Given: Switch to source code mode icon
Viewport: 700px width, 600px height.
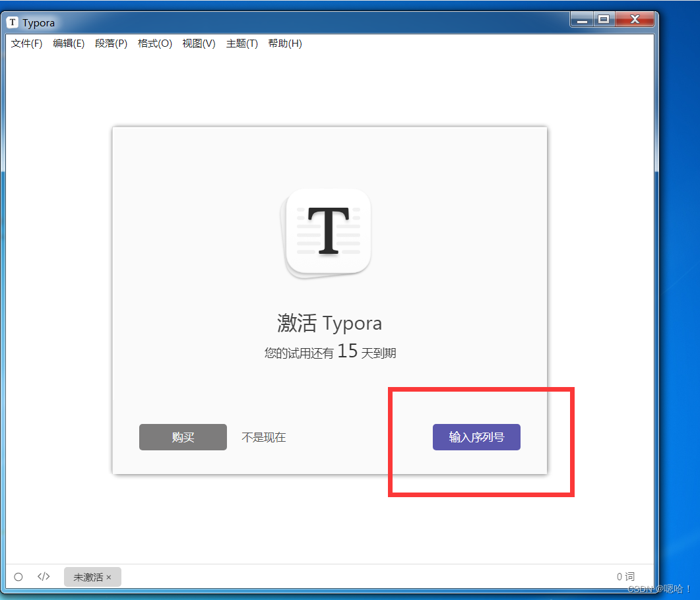Looking at the screenshot, I should (x=44, y=576).
